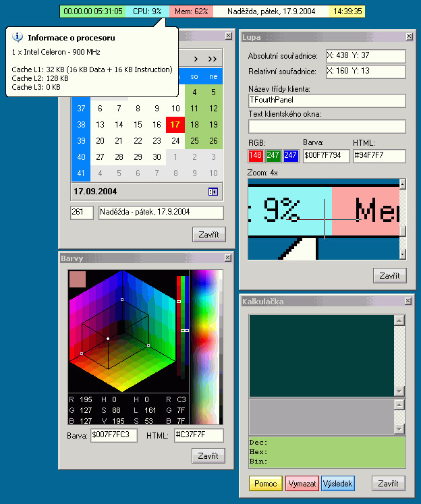421x504 pixels.
Task: Click zoom scrollbar up arrow in Lupa
Action: click(402, 184)
